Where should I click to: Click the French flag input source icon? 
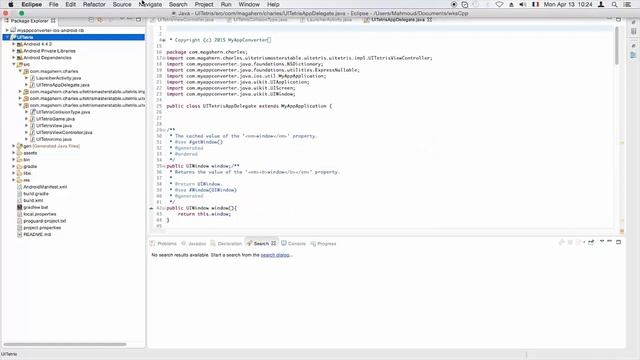click(x=536, y=4)
